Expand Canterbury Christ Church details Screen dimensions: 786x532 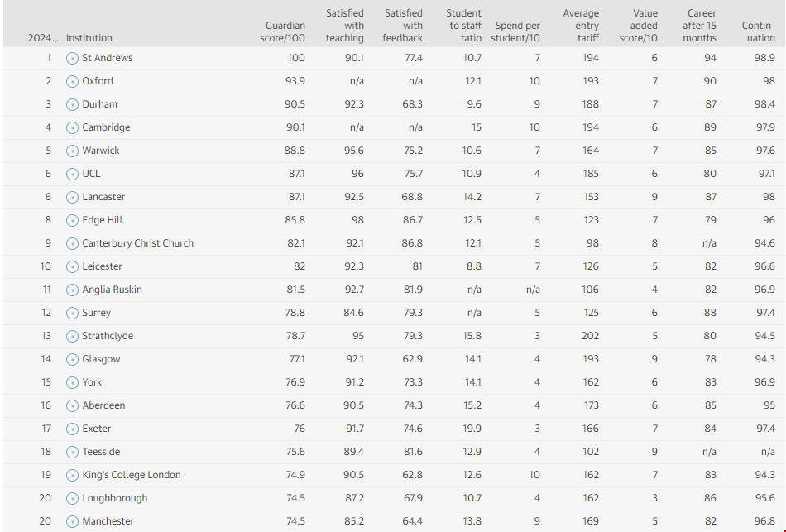72,243
